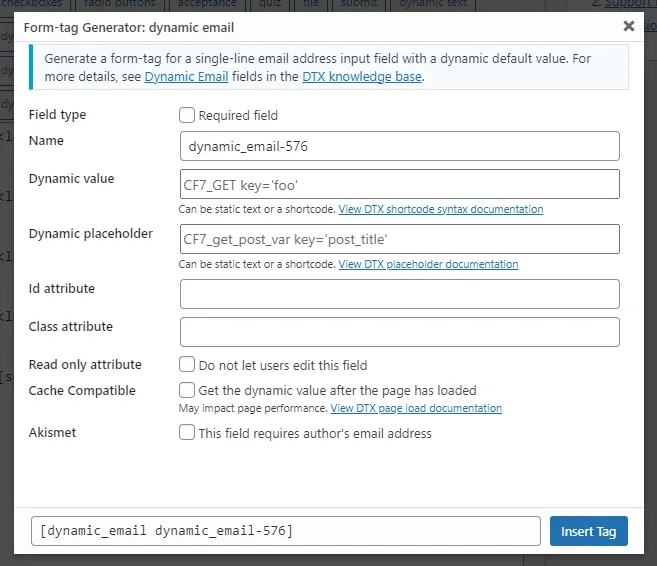Image resolution: width=657 pixels, height=566 pixels.
Task: Check Do not let users edit this field
Action: 187,364
